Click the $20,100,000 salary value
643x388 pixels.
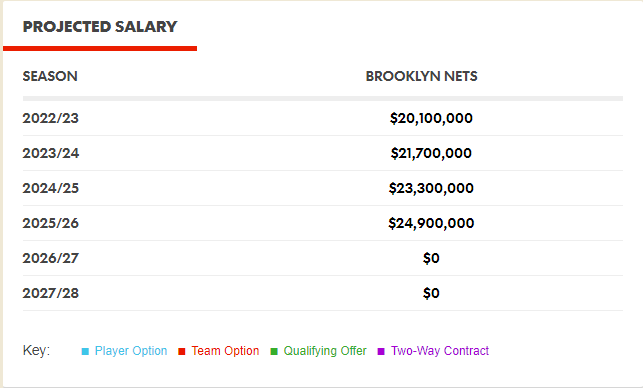(431, 118)
